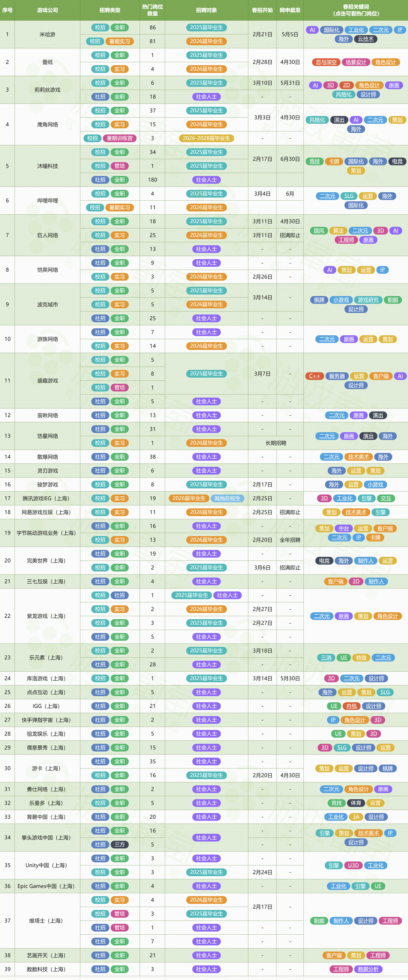Screen dimensions: 408x980
Task: Click the 180 job count in 沐瞳科技
Action: [x=153, y=180]
